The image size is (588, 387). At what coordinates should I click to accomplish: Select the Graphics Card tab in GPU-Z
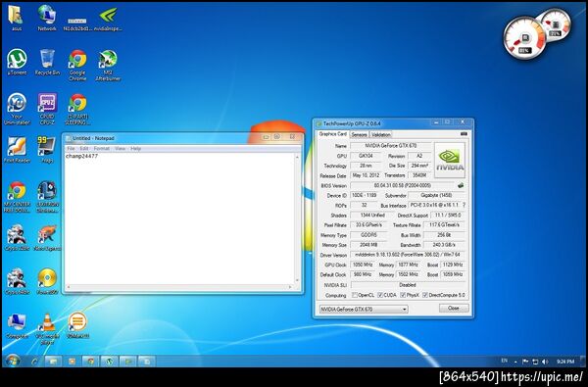tap(332, 134)
